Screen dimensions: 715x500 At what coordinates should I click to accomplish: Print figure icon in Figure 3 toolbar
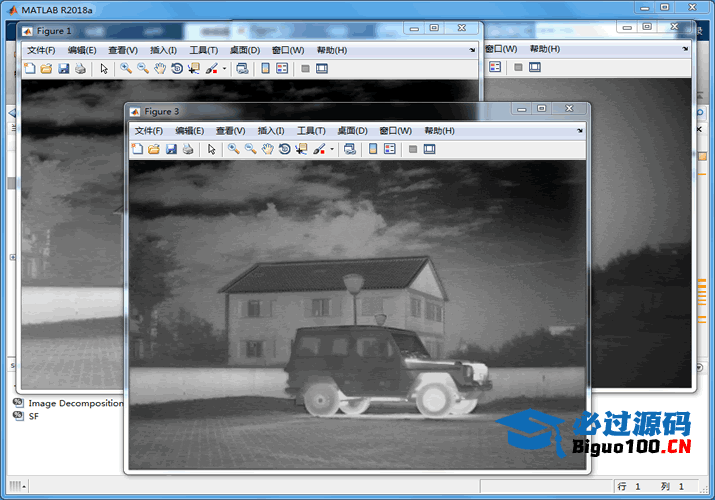coord(188,149)
